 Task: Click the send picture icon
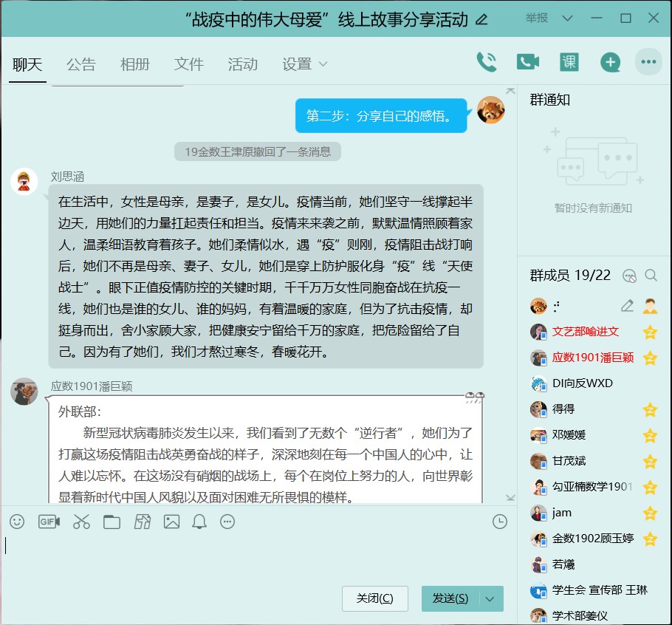[x=171, y=522]
